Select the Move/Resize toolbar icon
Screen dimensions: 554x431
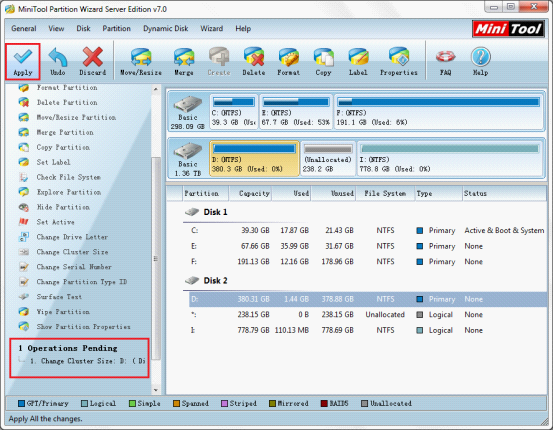[141, 62]
